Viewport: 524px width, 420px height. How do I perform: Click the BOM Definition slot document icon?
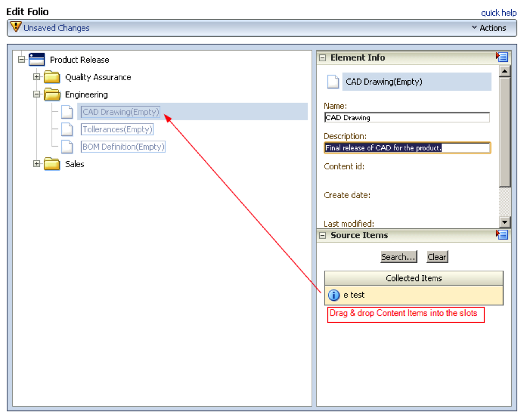[x=67, y=146]
